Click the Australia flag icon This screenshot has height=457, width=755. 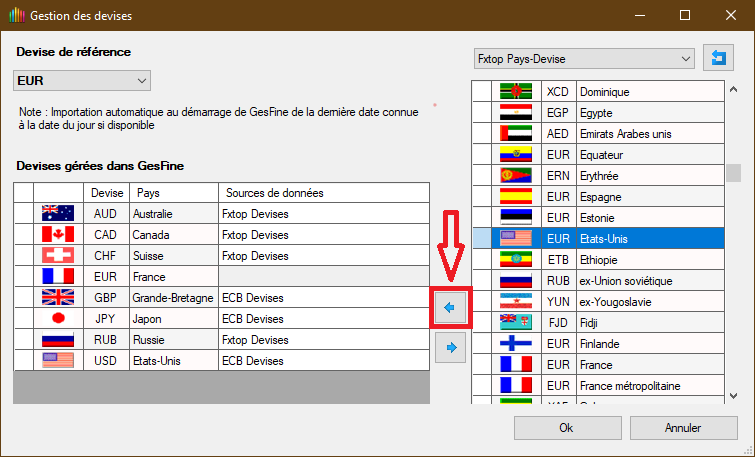tap(58, 213)
